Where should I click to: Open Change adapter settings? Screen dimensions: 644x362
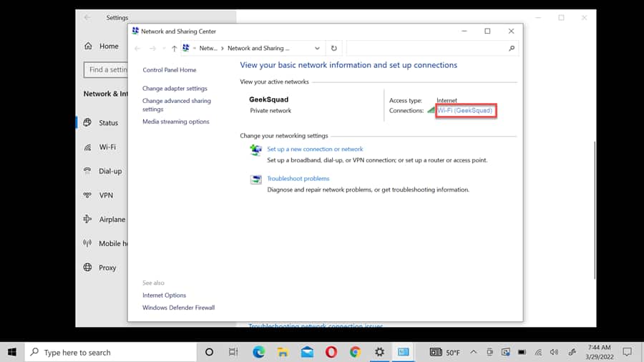(175, 89)
